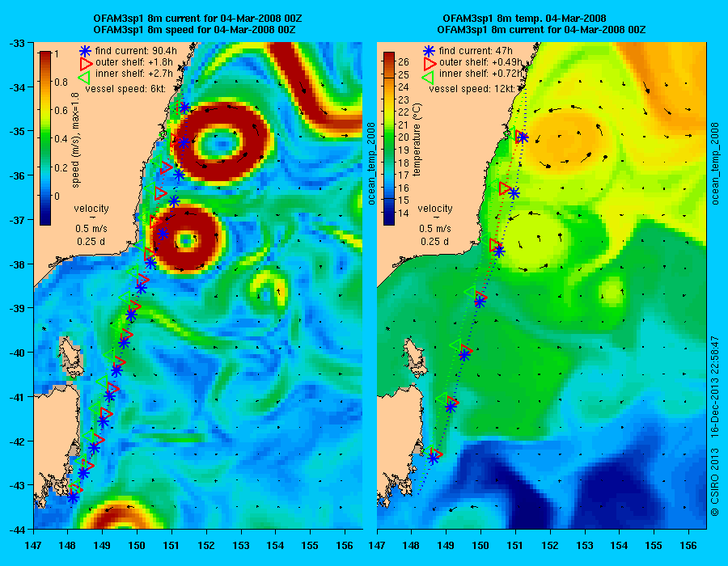This screenshot has height=566, width=728.
Task: Click 'OFAM3sp1 8m speed for 04-Mar-2008 00Z' title
Action: (x=194, y=30)
